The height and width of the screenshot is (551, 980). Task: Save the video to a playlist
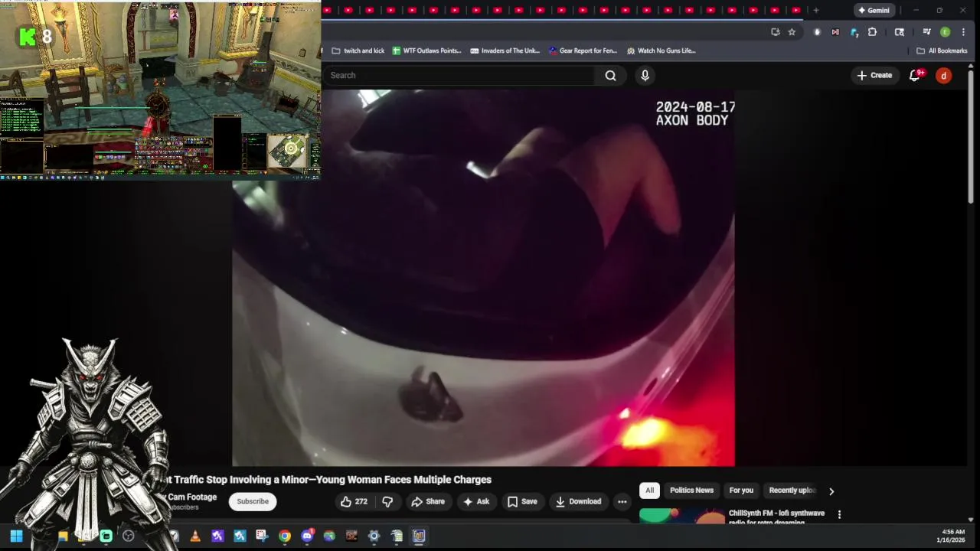tap(522, 501)
